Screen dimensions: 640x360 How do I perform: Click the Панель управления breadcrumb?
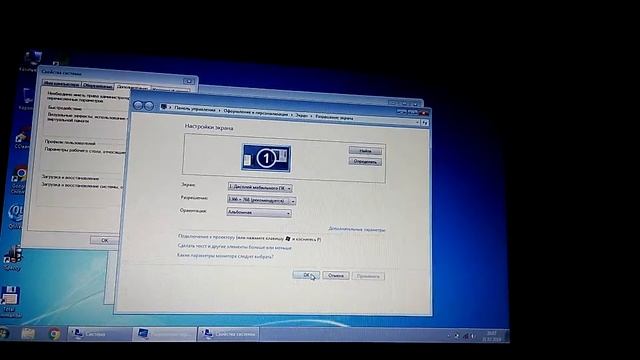coord(194,109)
